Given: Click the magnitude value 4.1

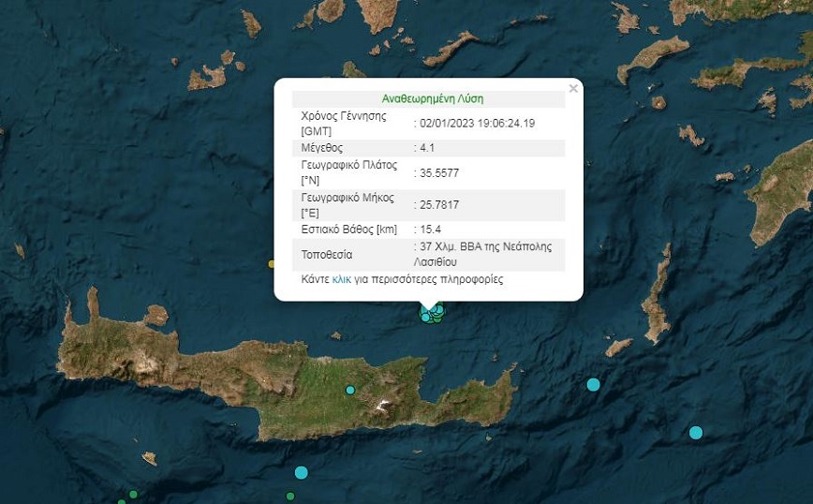Looking at the screenshot, I should pos(426,148).
